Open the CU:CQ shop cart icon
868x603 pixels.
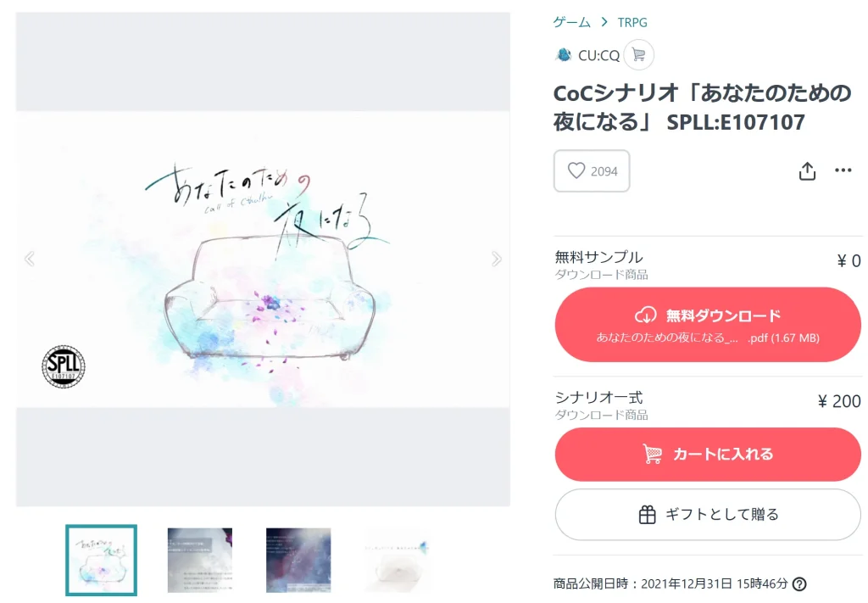pos(638,55)
